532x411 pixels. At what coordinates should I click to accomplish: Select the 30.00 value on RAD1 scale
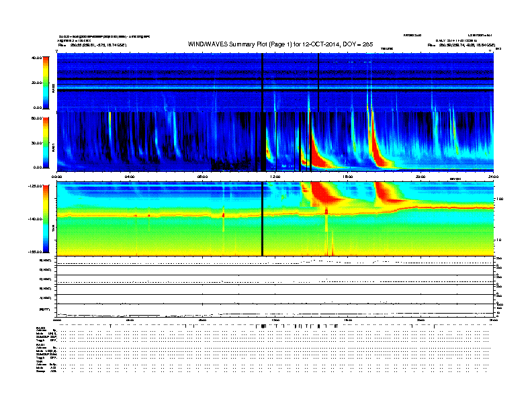(36, 143)
